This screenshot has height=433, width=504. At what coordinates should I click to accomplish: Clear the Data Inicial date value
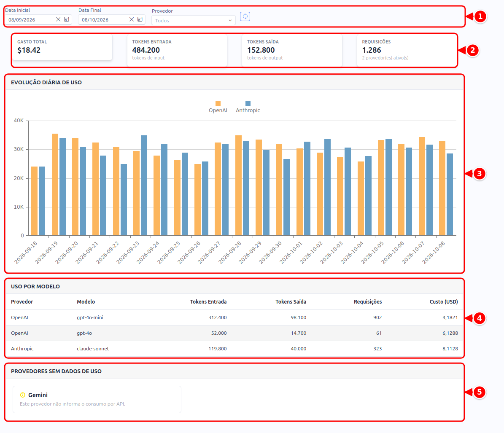point(58,19)
